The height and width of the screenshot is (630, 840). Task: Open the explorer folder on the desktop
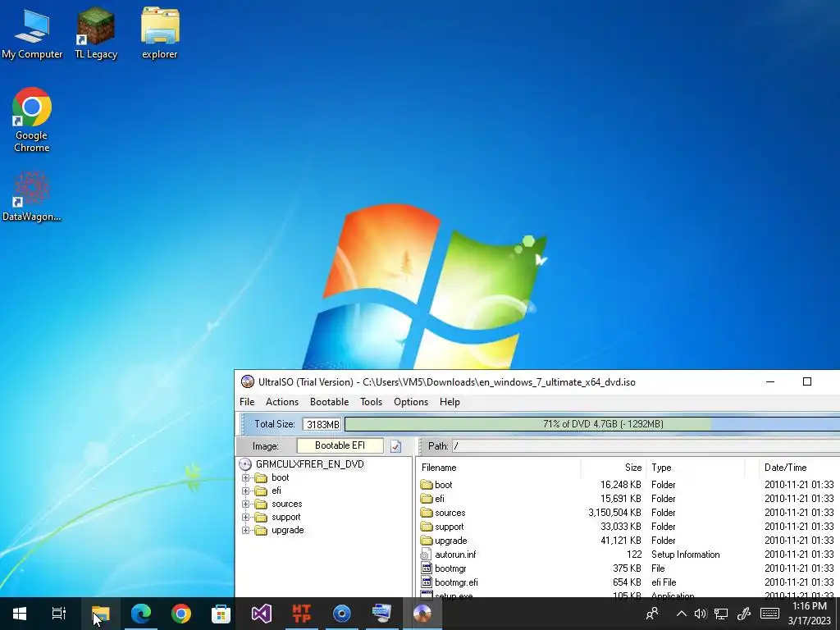coord(160,34)
